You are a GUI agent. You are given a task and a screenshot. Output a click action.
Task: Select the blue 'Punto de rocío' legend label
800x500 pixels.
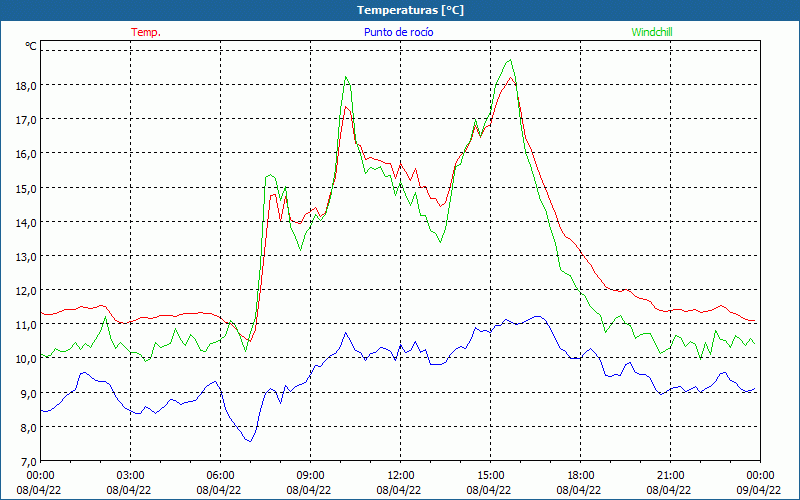pos(398,32)
